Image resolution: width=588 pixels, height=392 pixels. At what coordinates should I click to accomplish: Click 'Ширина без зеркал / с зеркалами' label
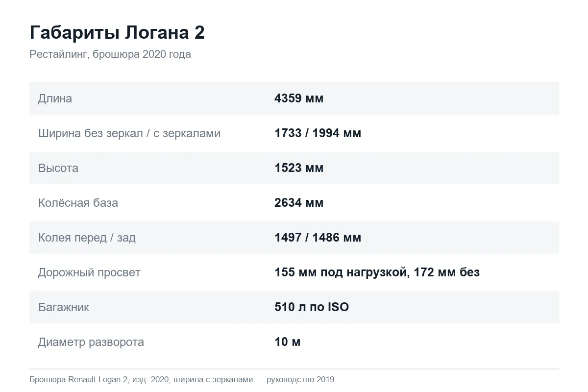tap(129, 133)
